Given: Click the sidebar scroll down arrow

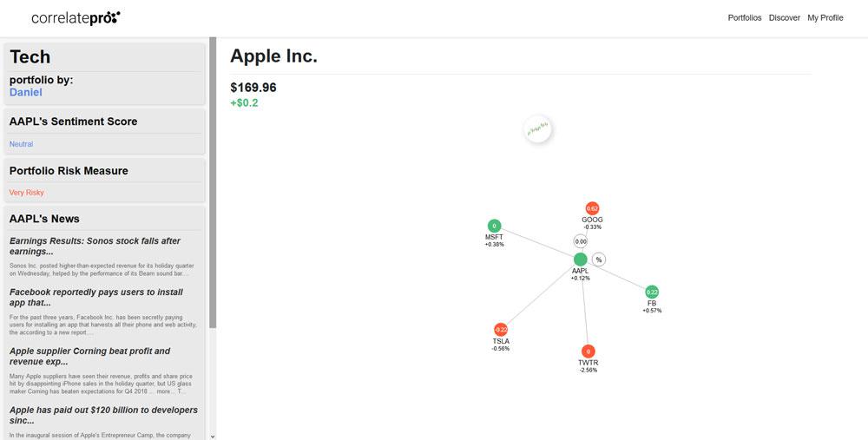Looking at the screenshot, I should coord(213,437).
